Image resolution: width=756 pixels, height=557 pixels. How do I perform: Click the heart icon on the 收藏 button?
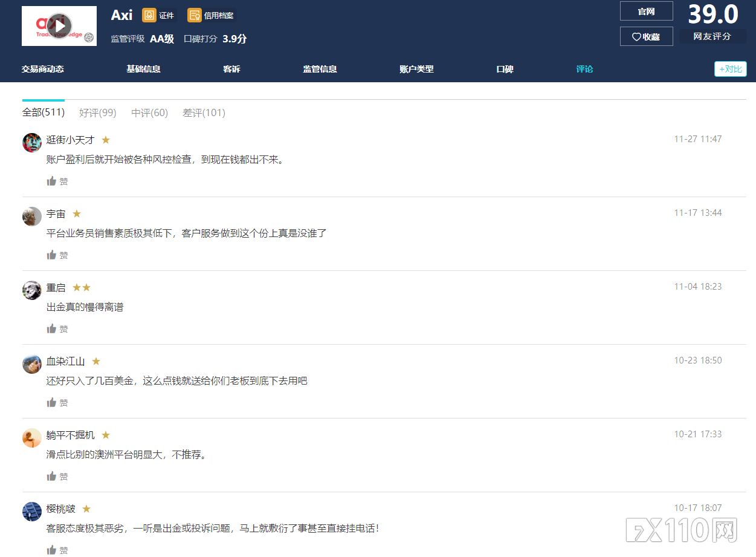[636, 36]
